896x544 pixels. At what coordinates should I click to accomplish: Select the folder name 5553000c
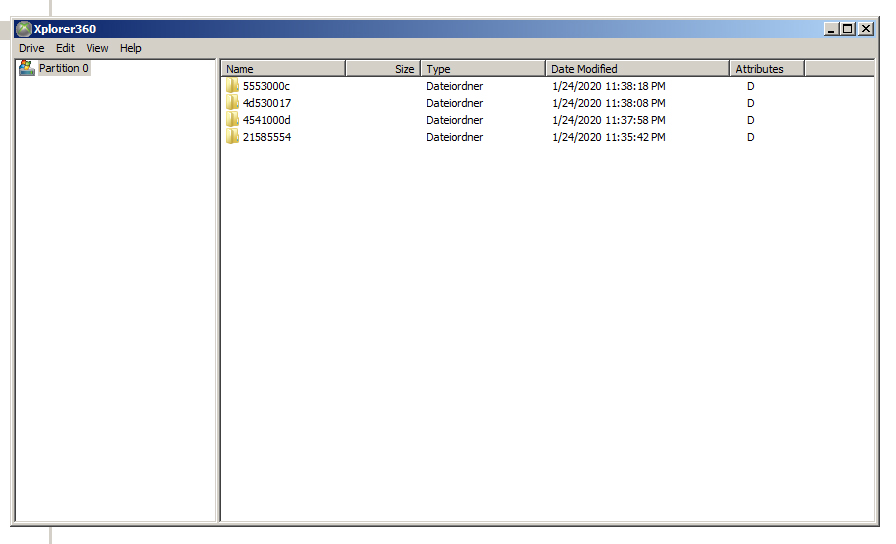tap(266, 86)
